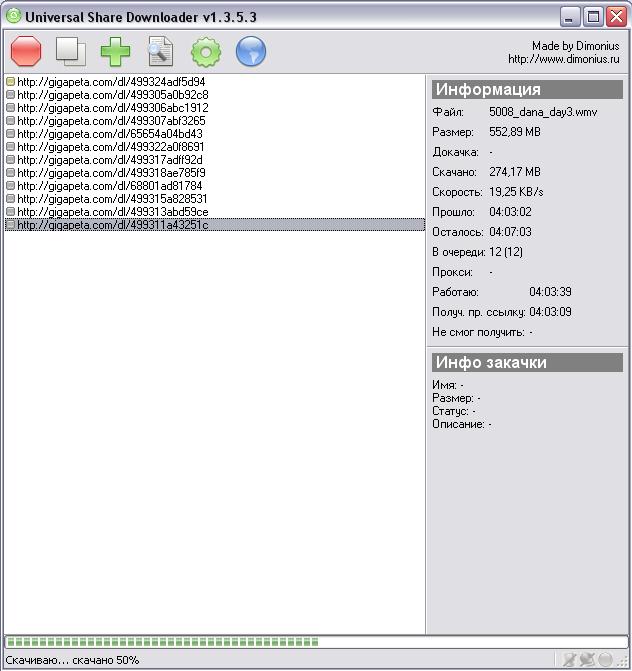Click the downloaded value 274,17 MB

tap(515, 172)
